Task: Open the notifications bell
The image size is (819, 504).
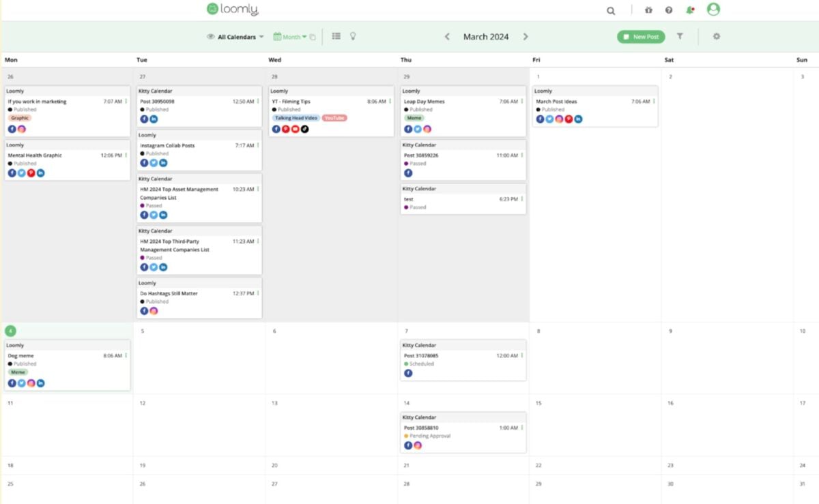Action: (690, 10)
